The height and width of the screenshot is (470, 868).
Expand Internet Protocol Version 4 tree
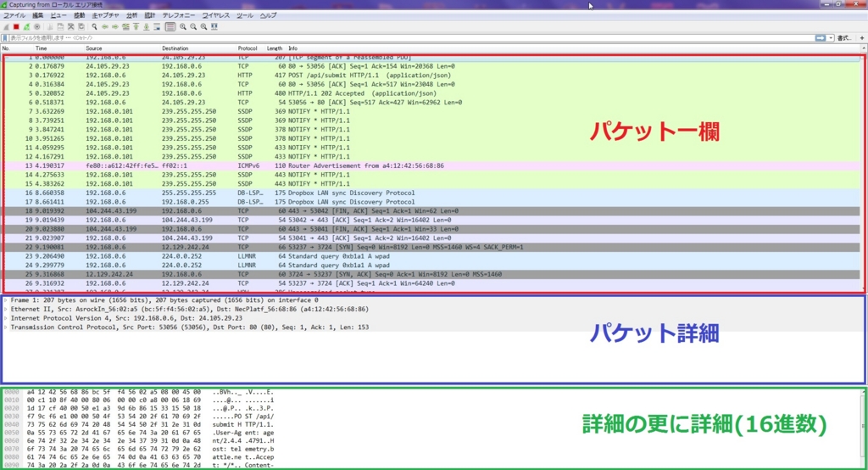coord(6,318)
